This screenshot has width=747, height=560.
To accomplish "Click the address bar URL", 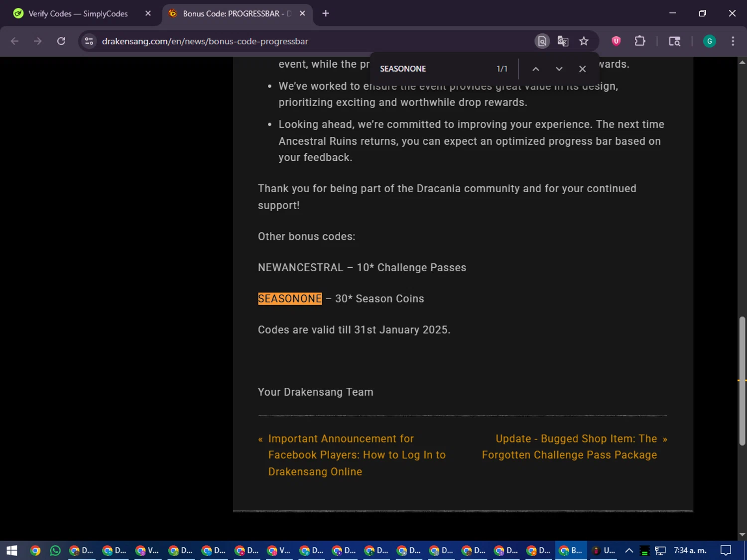I will click(x=205, y=41).
